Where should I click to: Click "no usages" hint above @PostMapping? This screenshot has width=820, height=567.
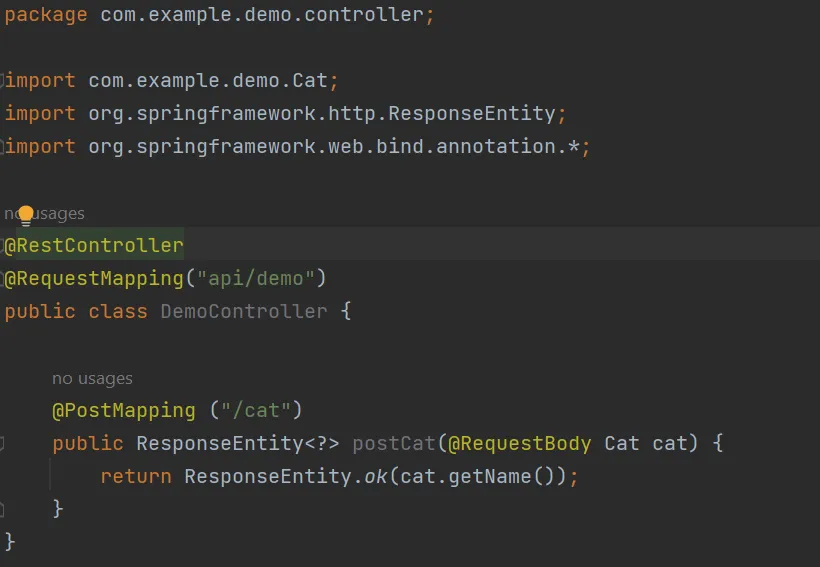[92, 379]
